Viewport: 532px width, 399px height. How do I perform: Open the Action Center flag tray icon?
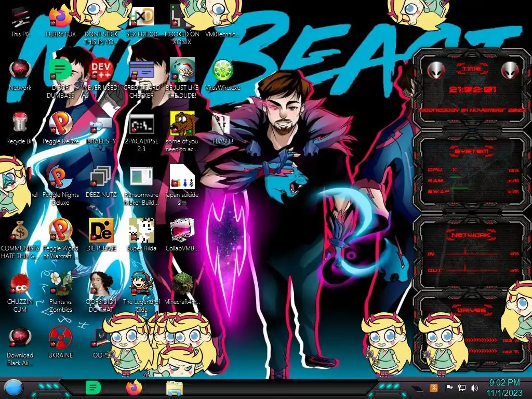449,388
